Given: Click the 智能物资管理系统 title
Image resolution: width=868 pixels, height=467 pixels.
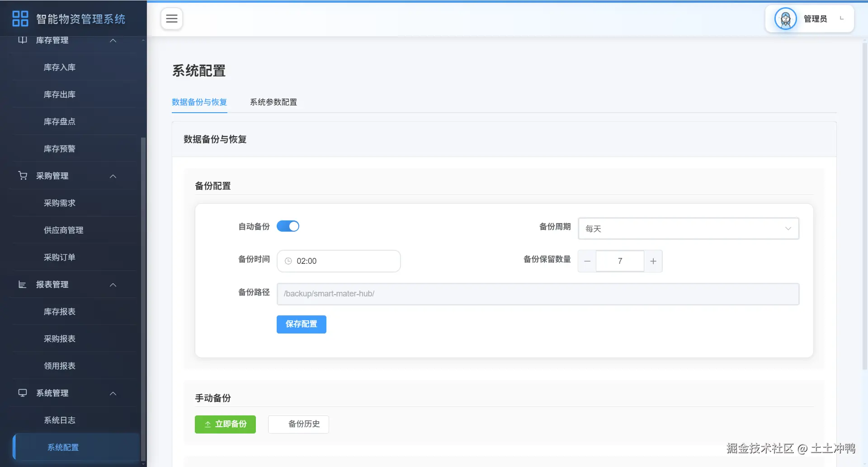Looking at the screenshot, I should click(x=80, y=19).
